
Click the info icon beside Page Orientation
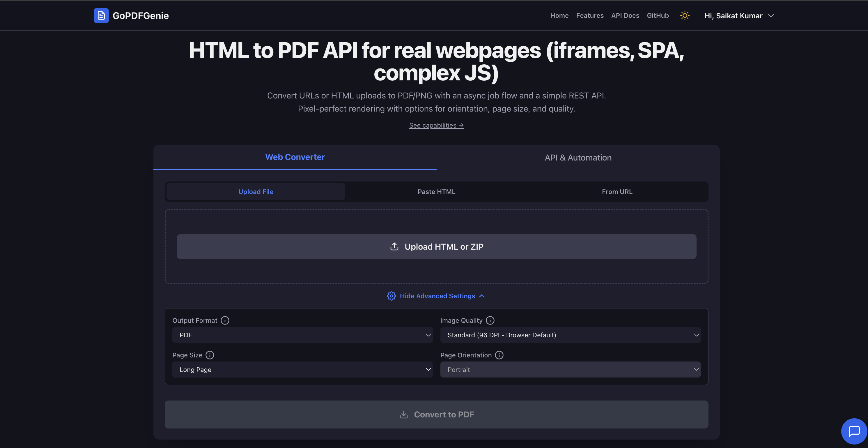pyautogui.click(x=499, y=355)
